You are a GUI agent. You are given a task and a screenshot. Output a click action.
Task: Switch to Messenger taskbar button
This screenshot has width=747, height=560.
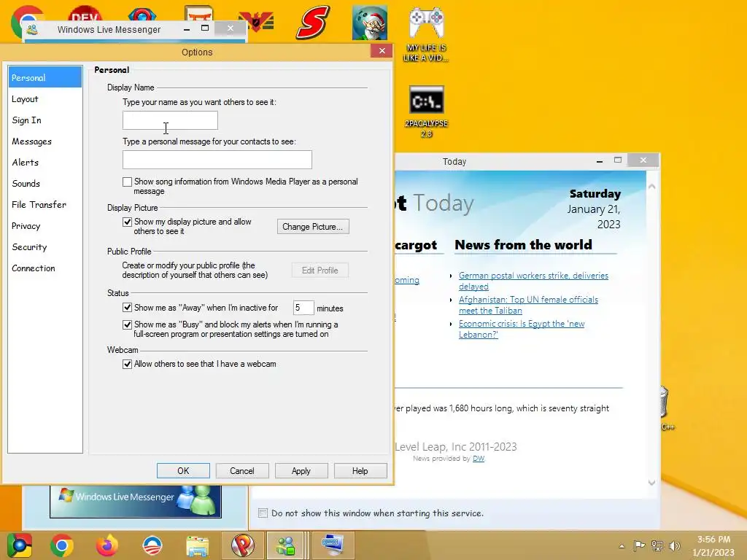coord(286,545)
